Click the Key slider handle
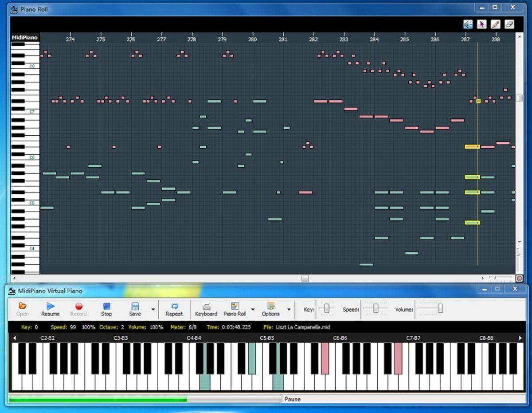Screen dimensions: 532x413 tap(327, 309)
